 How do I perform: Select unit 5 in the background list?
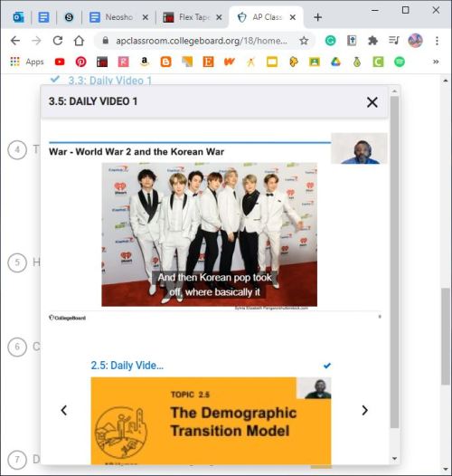tap(17, 262)
